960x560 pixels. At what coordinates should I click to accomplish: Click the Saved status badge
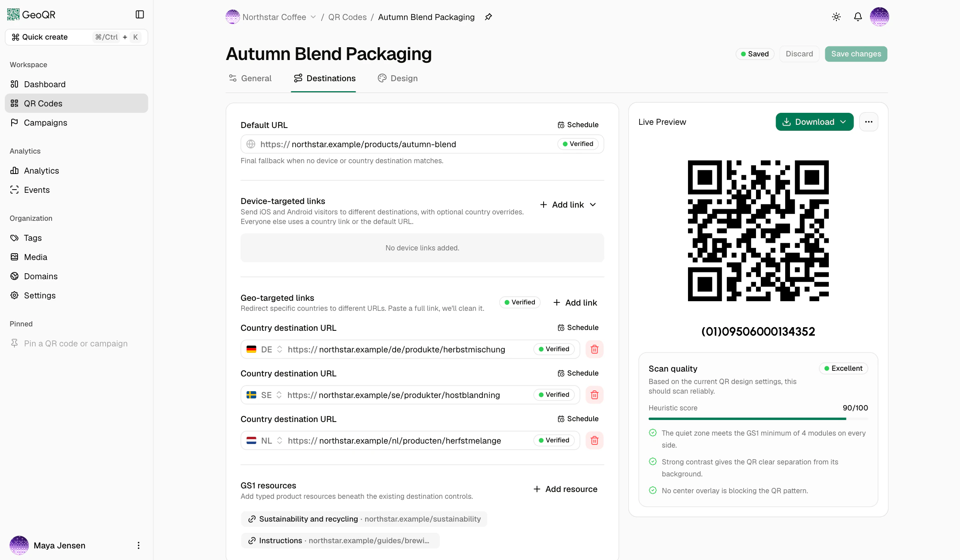(x=755, y=54)
